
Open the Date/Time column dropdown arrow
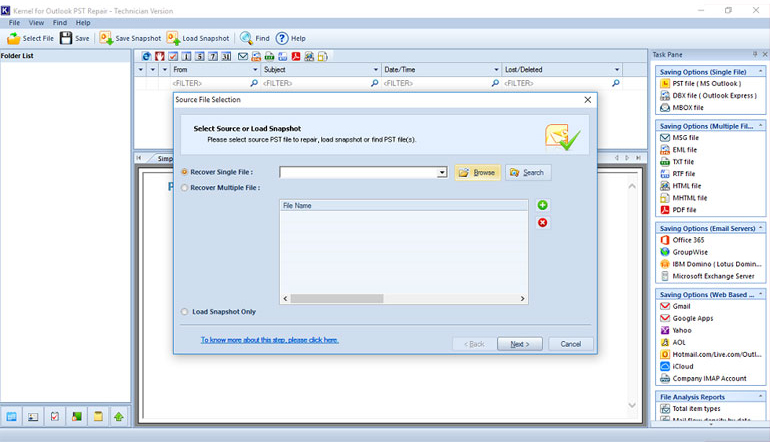pyautogui.click(x=496, y=70)
